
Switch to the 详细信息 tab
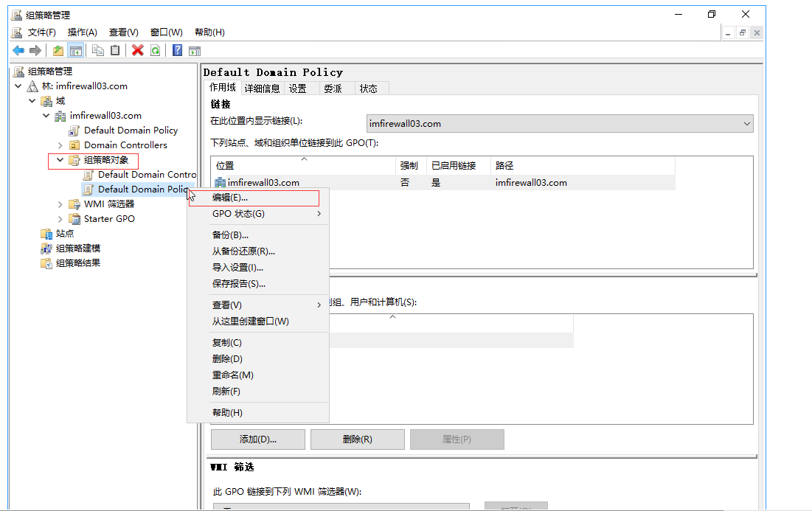[x=263, y=88]
